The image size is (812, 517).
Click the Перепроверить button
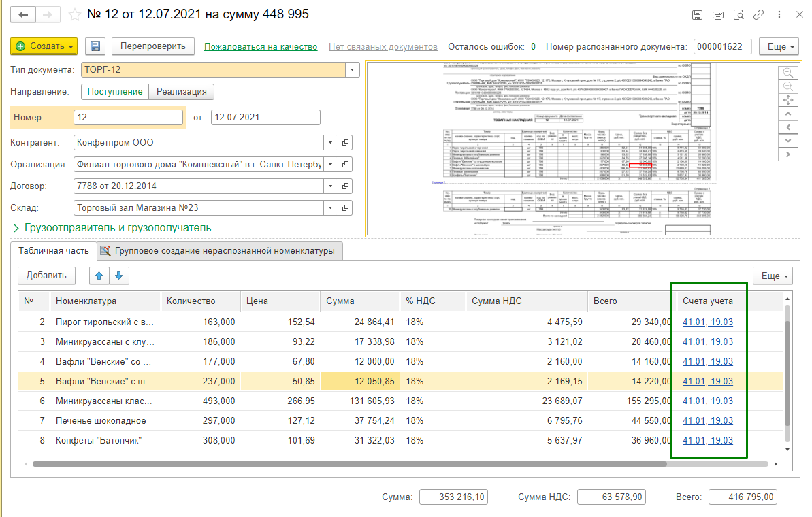pyautogui.click(x=153, y=46)
